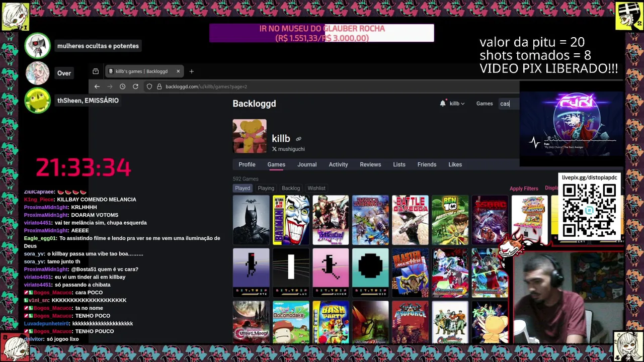Screen dimensions: 644x362
Task: Click chat message 'só jogoo lixo'
Action: [63, 339]
